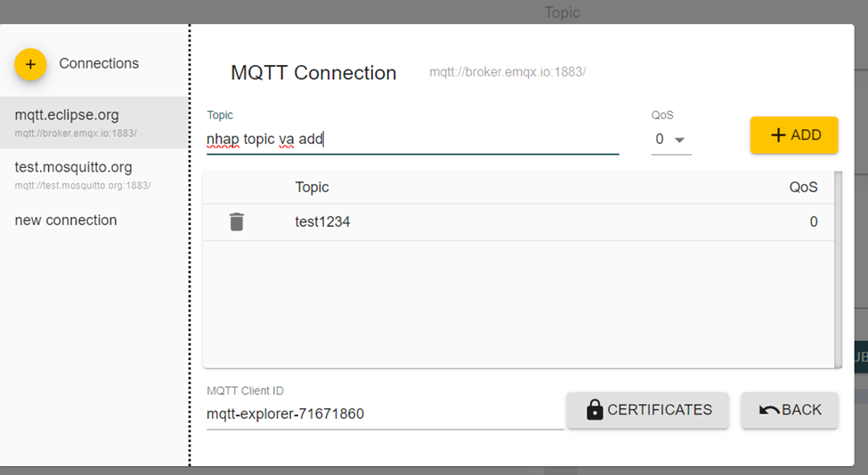
Task: Click the Connections heading in sidebar
Action: (99, 64)
